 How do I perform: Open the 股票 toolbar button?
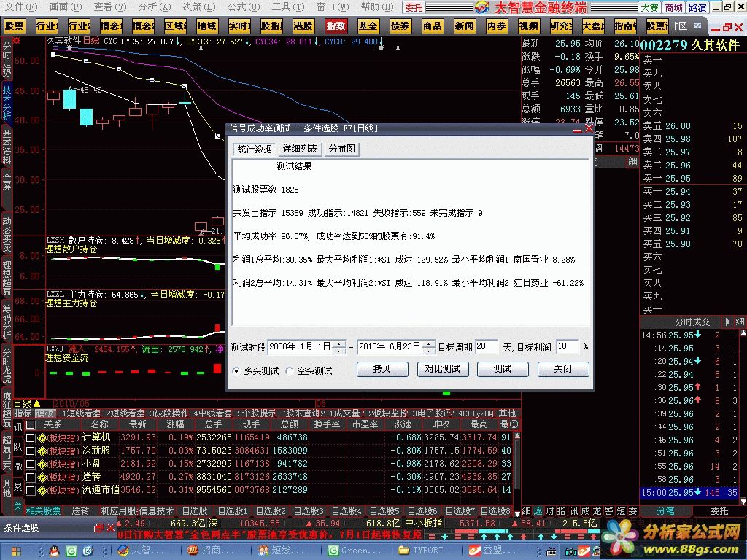(15, 26)
